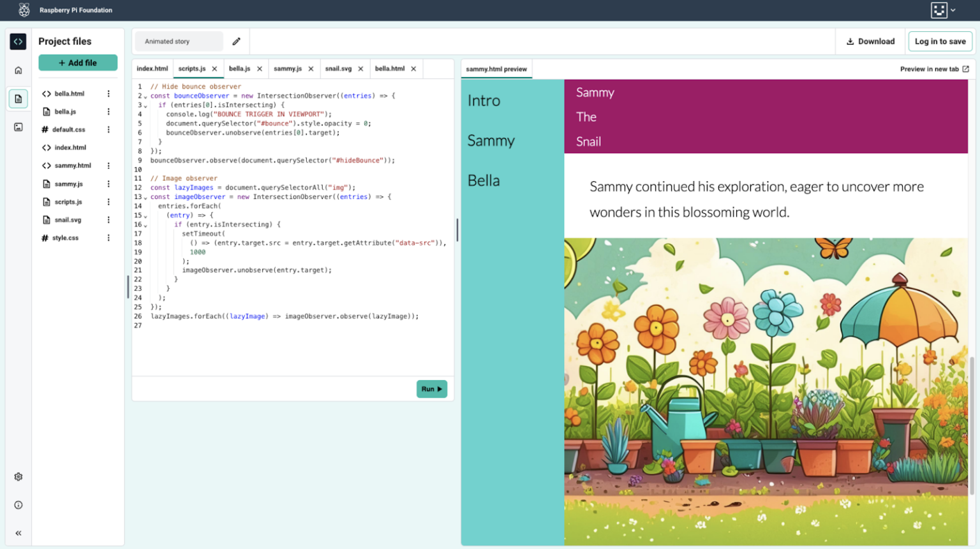This screenshot has height=549, width=980.
Task: Open the code editor panel icon
Action: click(x=18, y=41)
